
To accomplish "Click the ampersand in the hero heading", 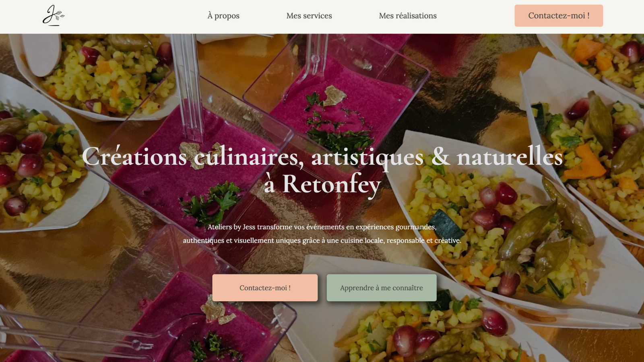I will click(441, 157).
